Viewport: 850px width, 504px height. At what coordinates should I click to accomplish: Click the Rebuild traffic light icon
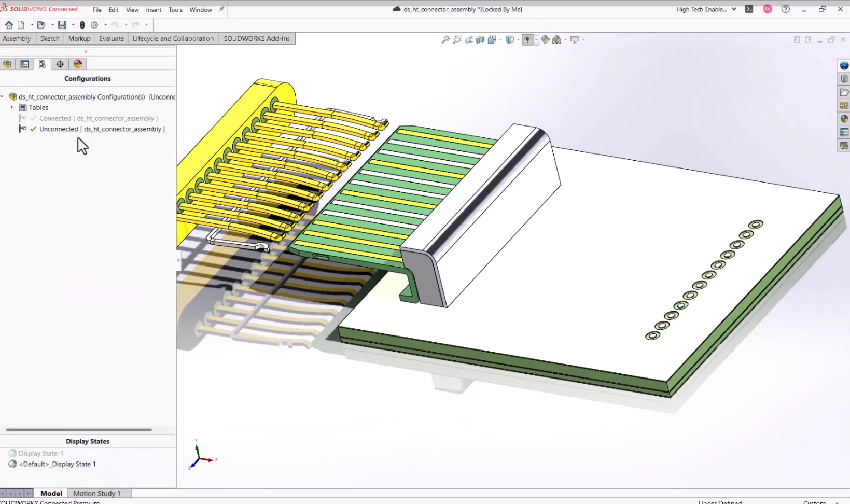82,25
